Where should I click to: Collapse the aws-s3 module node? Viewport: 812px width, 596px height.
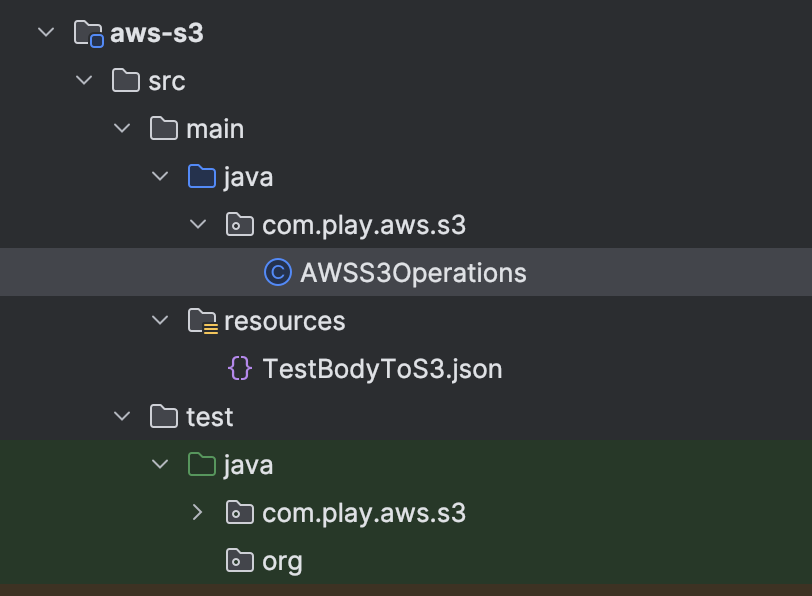(46, 33)
